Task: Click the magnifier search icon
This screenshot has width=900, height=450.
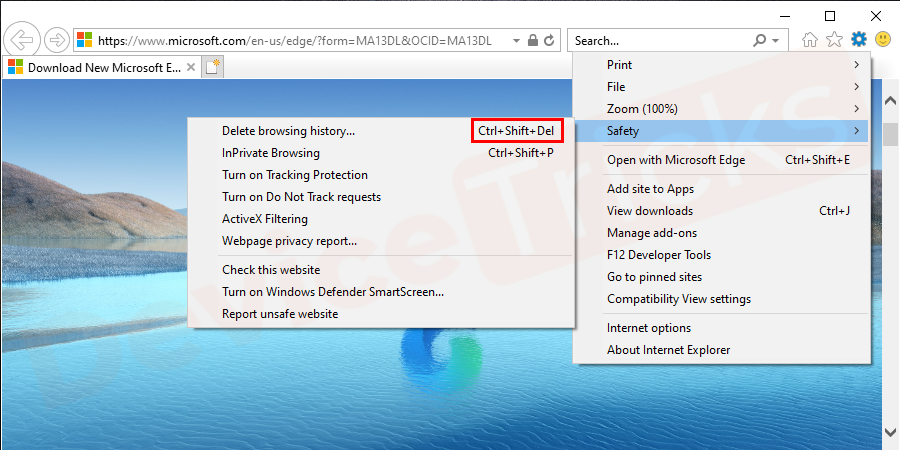Action: pos(759,40)
